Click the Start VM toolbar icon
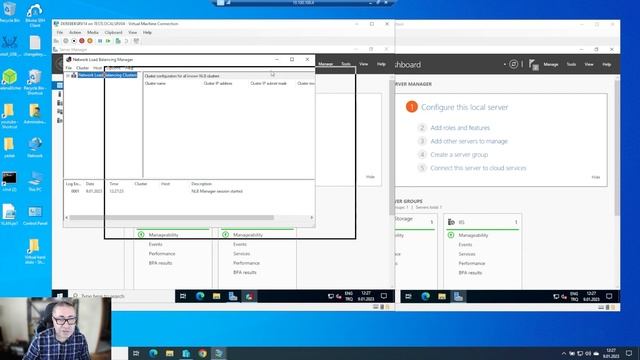The height and width of the screenshot is (360, 640). [x=66, y=41]
